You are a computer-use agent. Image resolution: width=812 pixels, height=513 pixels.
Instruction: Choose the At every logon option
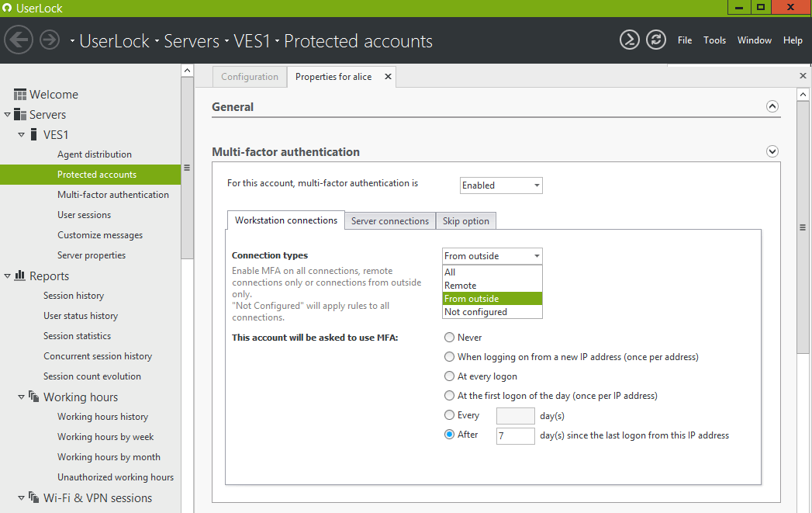coord(449,376)
